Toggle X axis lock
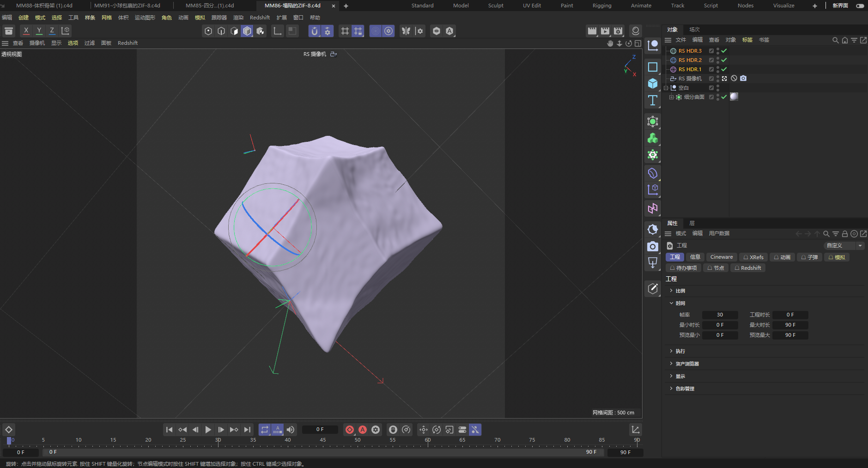Viewport: 868px width, 468px height. click(x=26, y=31)
